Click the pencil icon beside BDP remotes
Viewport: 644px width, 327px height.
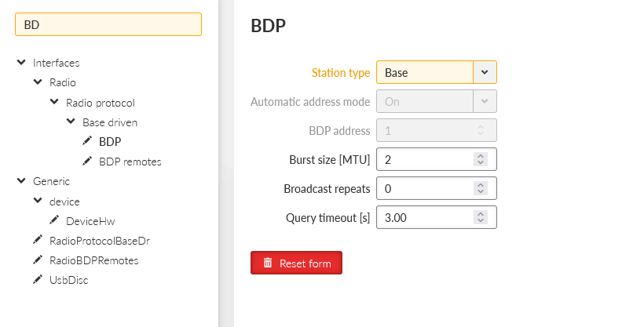coord(86,162)
